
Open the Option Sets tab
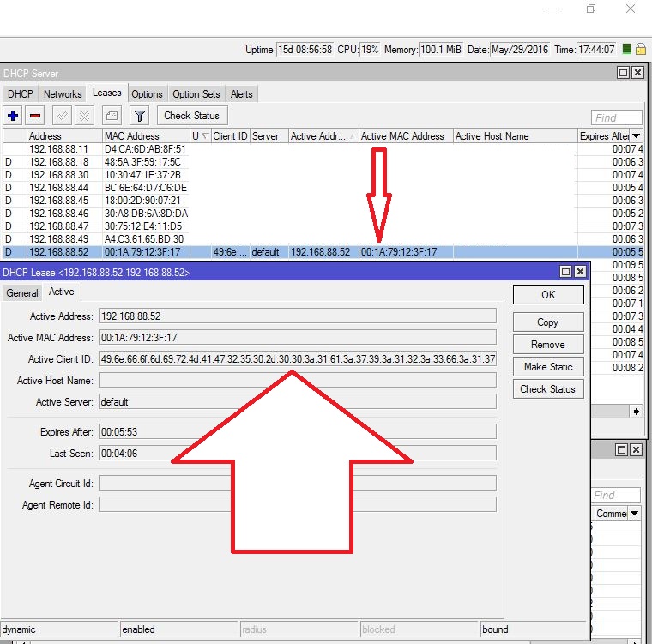click(x=196, y=94)
